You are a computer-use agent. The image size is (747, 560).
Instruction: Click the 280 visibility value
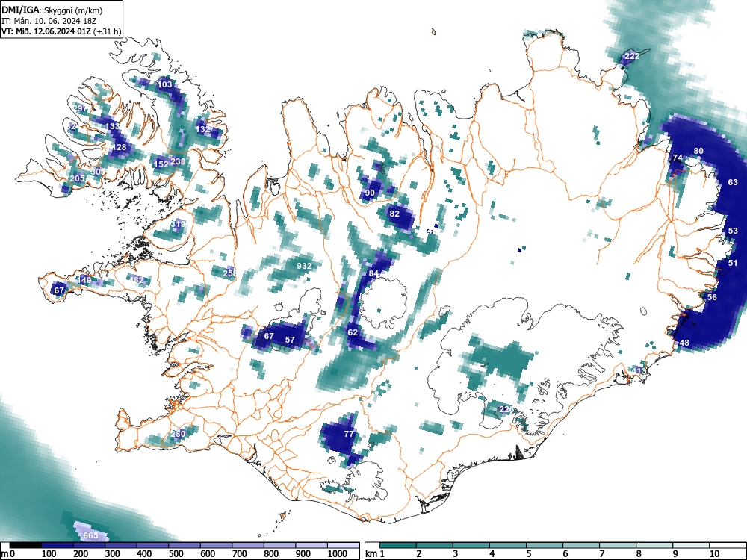click(x=178, y=433)
